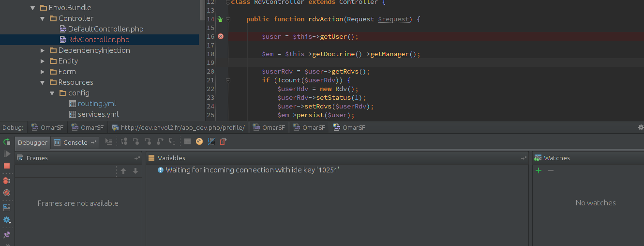The height and width of the screenshot is (246, 644).
Task: Open debugger settings blue gear dropdown
Action: (x=7, y=220)
